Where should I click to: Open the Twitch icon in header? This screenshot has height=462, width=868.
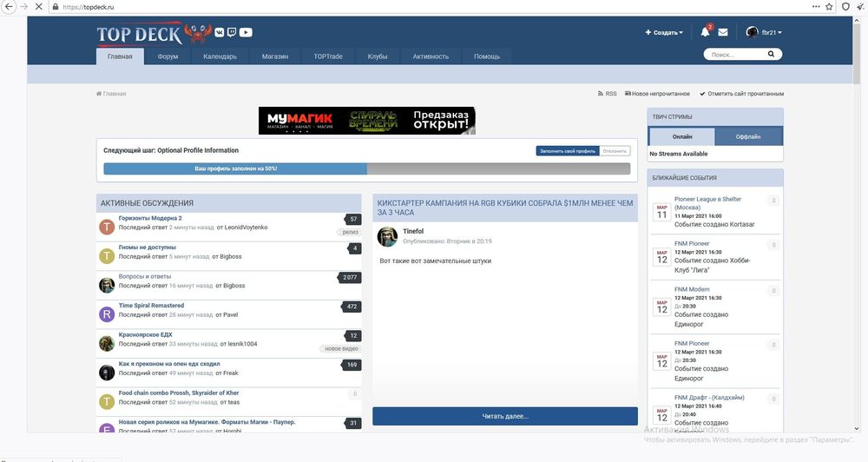tap(232, 32)
